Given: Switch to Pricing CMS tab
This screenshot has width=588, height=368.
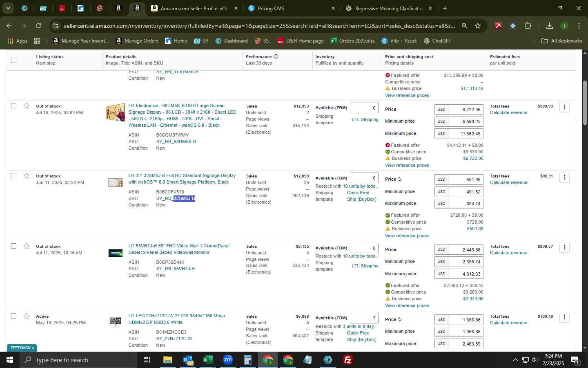Looking at the screenshot, I should [291, 8].
